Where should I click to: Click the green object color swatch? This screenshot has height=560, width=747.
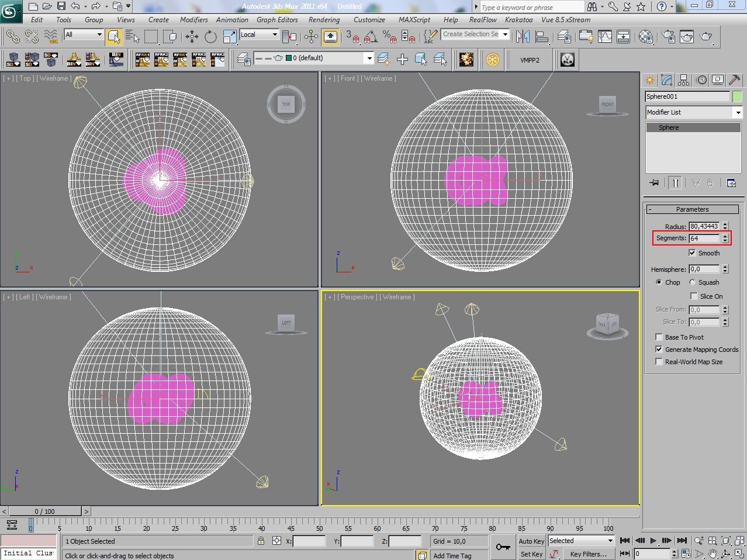coord(737,96)
